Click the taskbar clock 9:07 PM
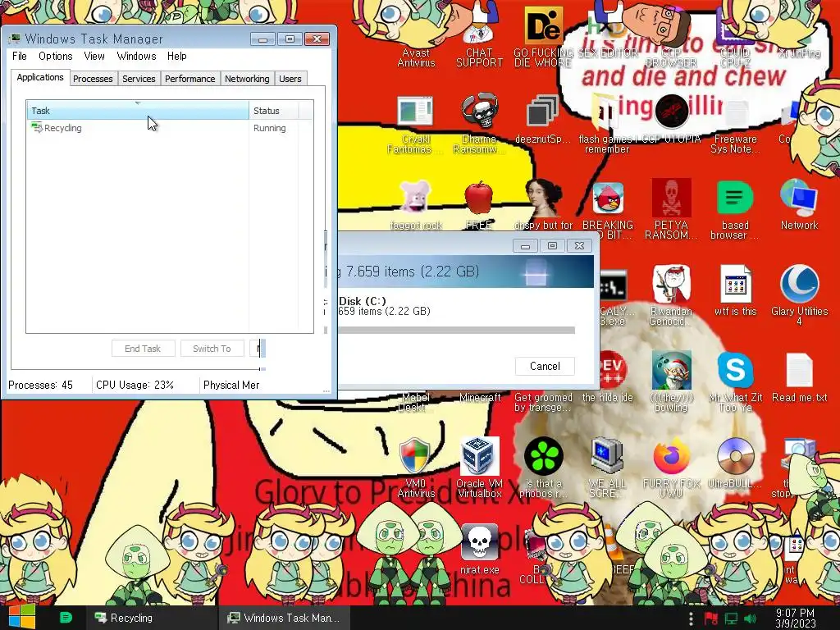Image resolution: width=840 pixels, height=630 pixels. tap(795, 618)
